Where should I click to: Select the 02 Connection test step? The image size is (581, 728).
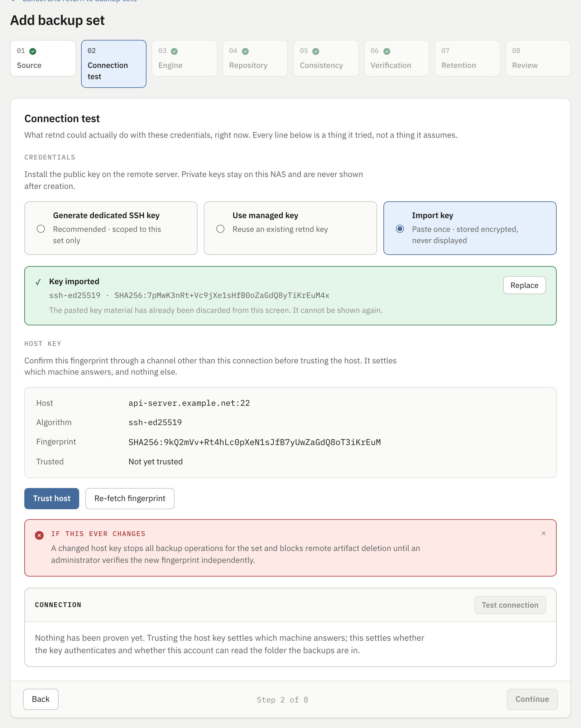[x=113, y=64]
